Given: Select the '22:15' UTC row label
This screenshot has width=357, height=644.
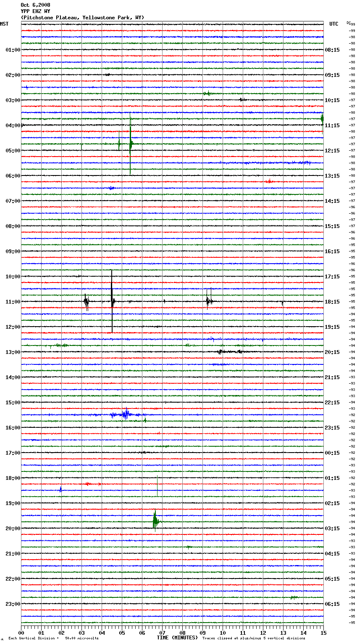Looking at the screenshot, I should click(332, 403).
